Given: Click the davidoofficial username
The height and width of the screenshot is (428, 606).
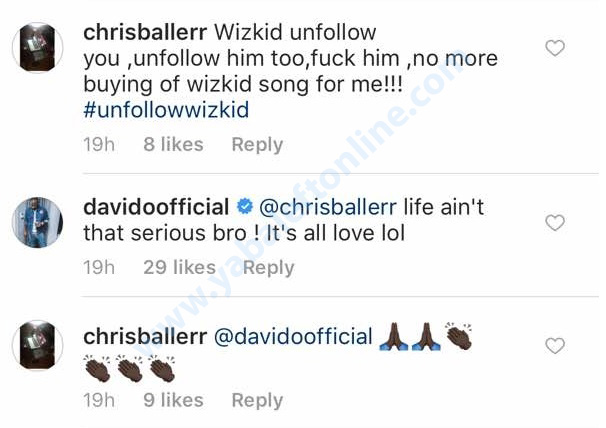Looking at the screenshot, I should click(156, 207).
